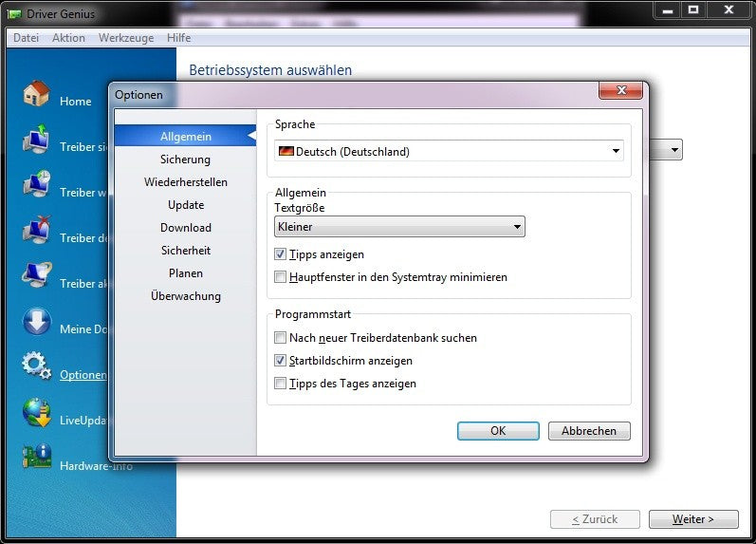Uncheck the Tipps anzeigen checkbox

280,253
